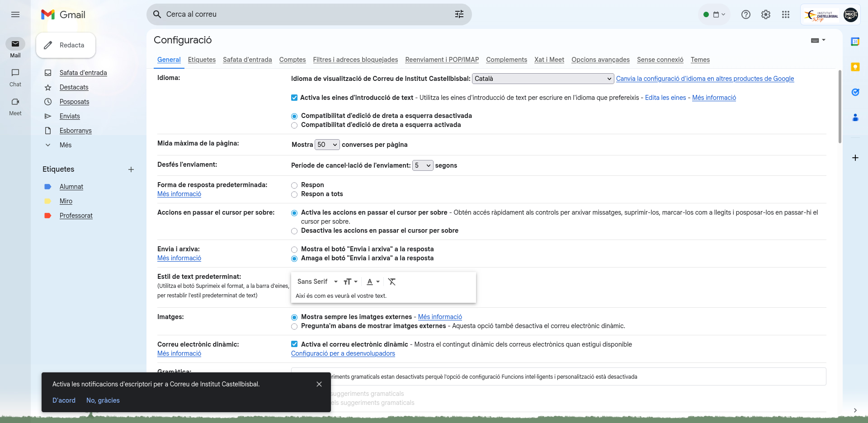The height and width of the screenshot is (423, 868).
Task: Click the settings gear icon
Action: pyautogui.click(x=766, y=14)
